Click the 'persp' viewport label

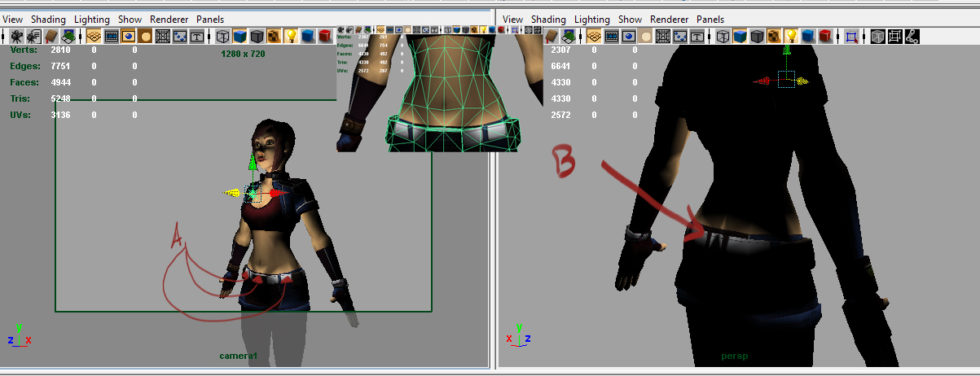tap(734, 356)
